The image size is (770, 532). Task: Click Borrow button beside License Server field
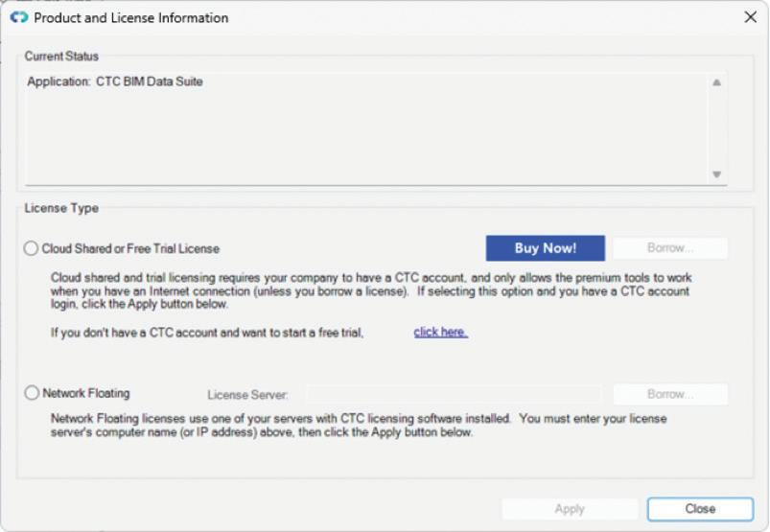coord(670,394)
